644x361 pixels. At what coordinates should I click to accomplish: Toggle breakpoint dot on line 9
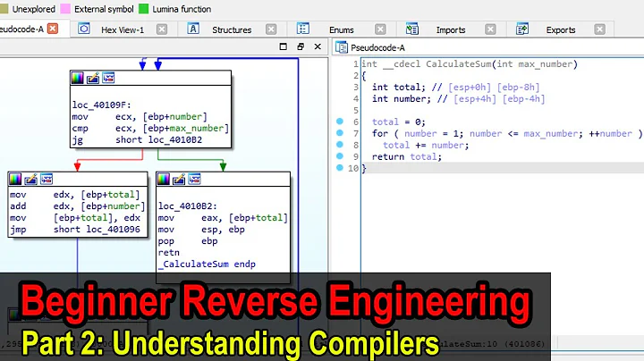coord(340,155)
